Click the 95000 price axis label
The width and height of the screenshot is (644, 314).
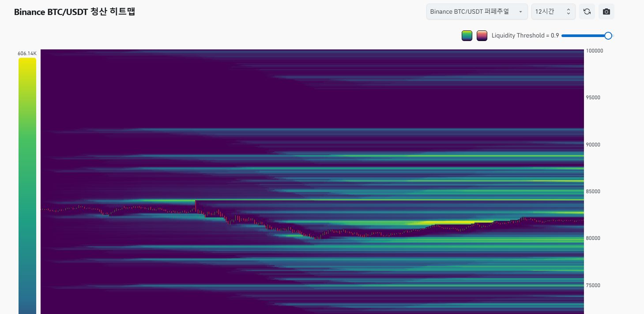593,97
